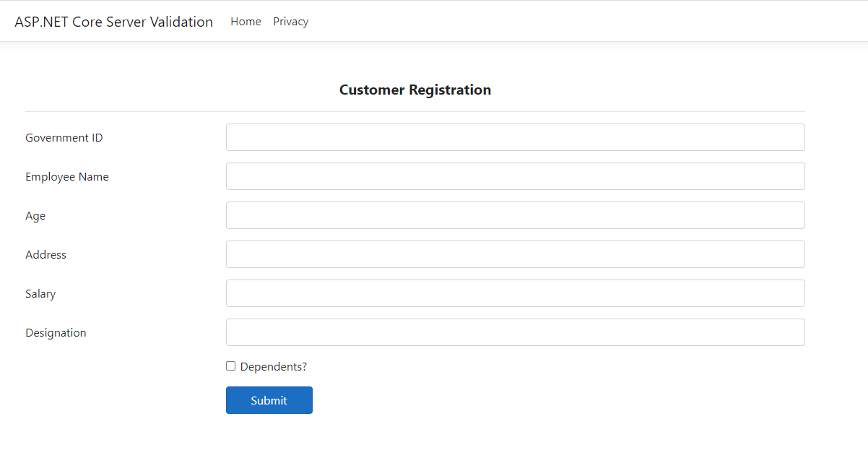
Task: Click the Designation label
Action: (x=56, y=332)
